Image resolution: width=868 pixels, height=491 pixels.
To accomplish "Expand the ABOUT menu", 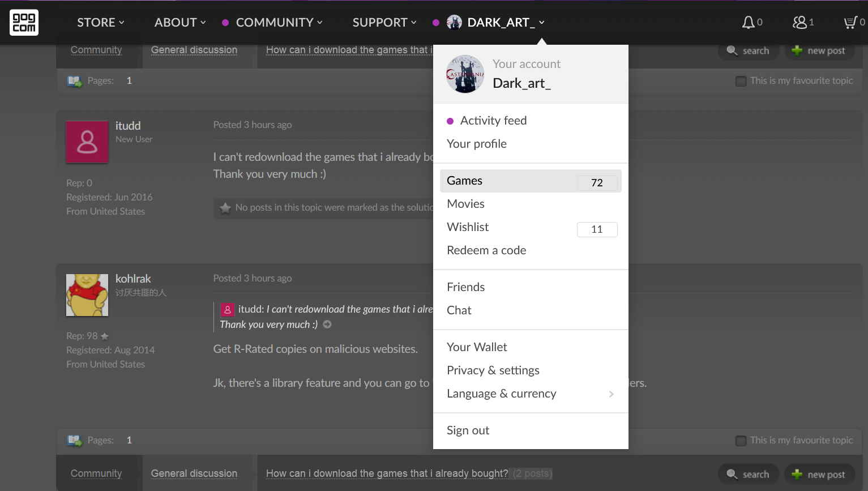I will click(x=180, y=22).
